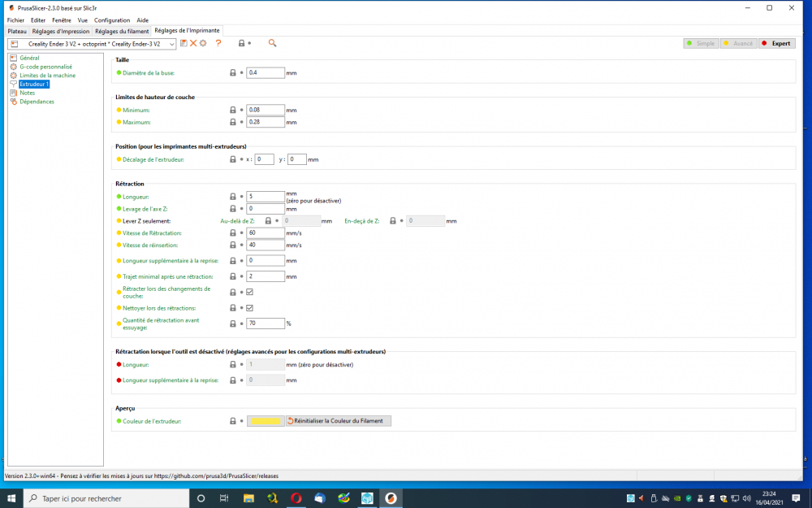Click the lock icon for Couleur de l'extrudeur

coord(233,421)
